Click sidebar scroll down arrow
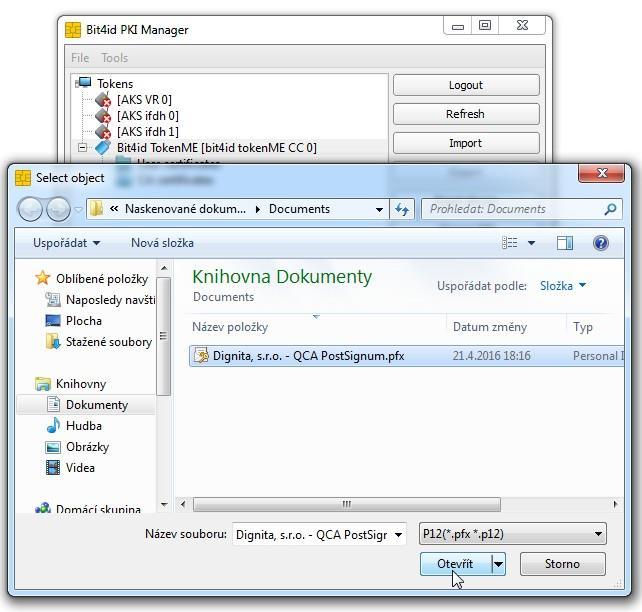 164,505
